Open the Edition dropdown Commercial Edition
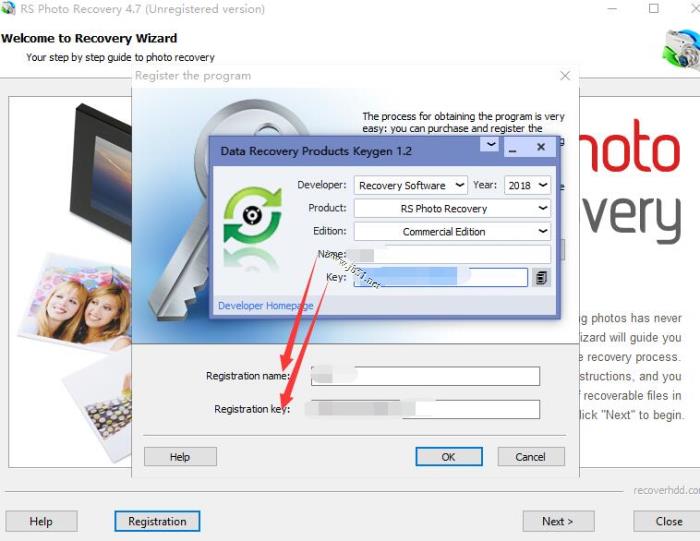The image size is (700, 541). 452,232
